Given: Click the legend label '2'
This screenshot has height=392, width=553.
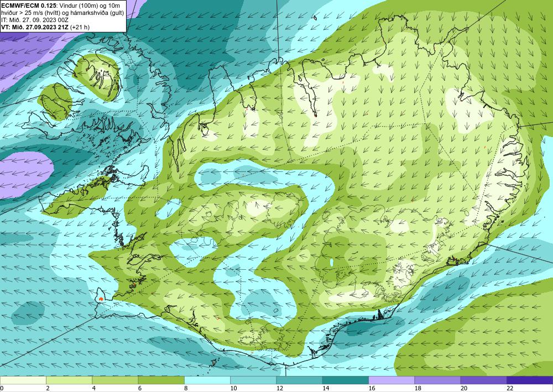Looking at the screenshot, I should coord(48,388).
